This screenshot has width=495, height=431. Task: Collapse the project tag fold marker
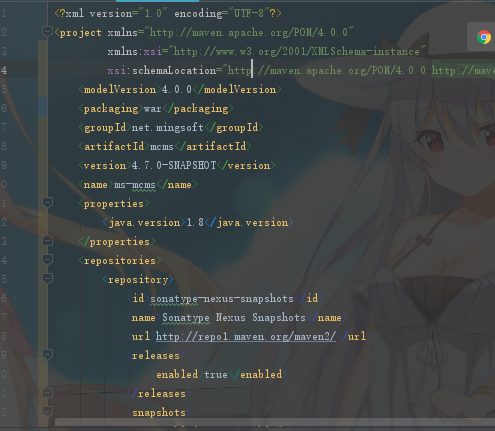click(47, 32)
